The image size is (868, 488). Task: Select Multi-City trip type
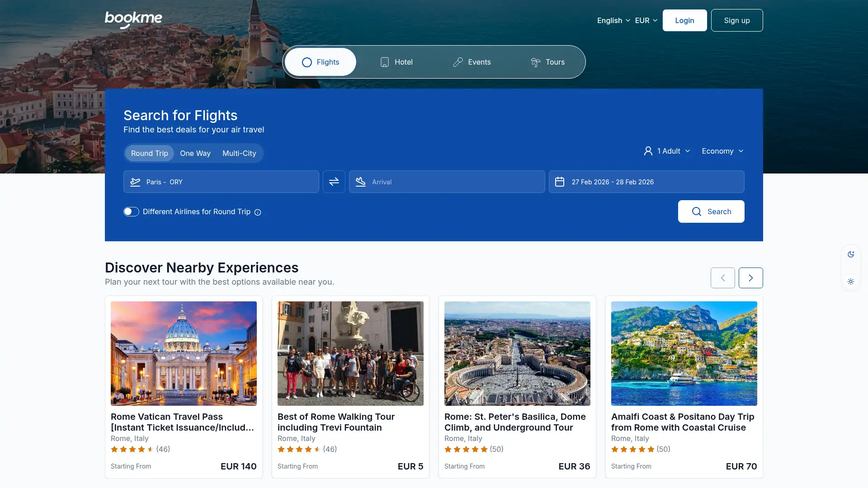coord(239,153)
